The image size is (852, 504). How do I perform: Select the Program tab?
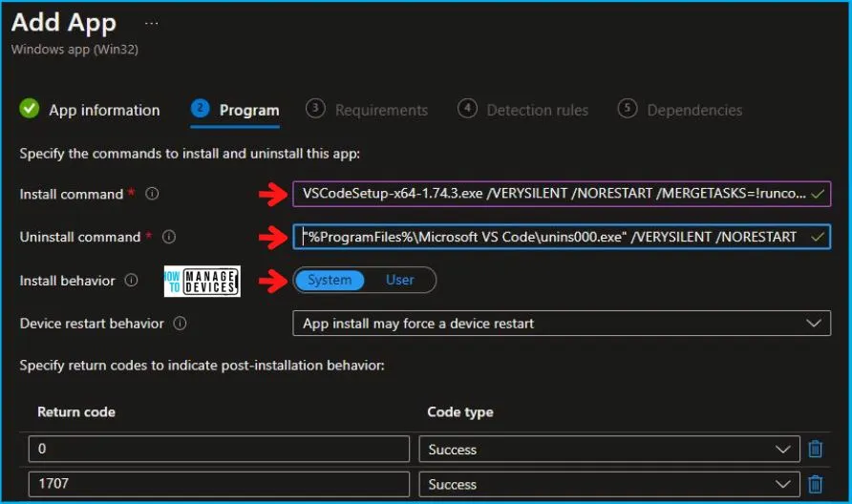pos(235,110)
